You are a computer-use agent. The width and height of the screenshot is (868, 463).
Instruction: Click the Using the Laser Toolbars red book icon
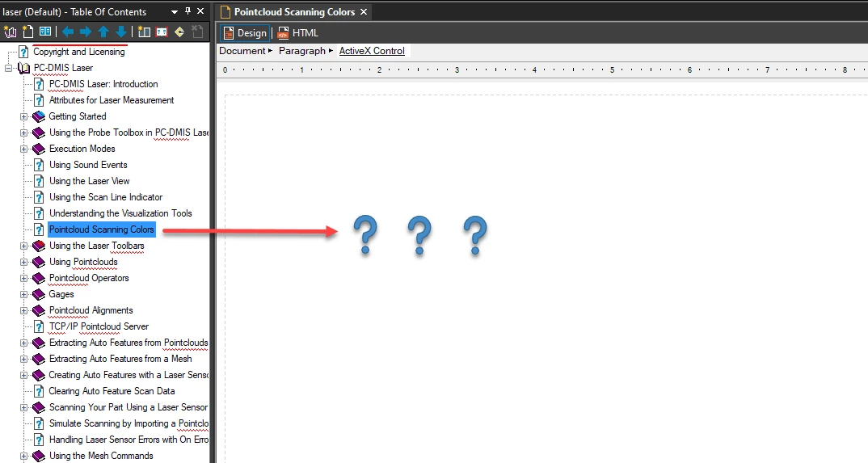click(38, 246)
